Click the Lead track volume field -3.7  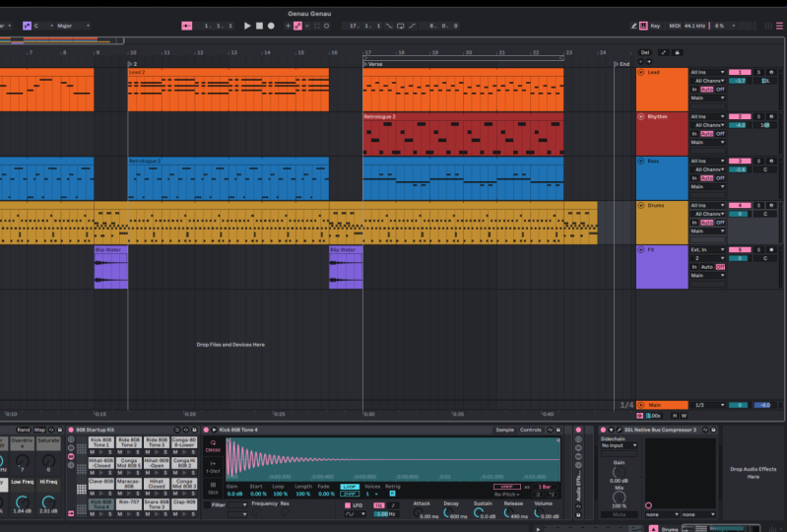click(x=740, y=81)
